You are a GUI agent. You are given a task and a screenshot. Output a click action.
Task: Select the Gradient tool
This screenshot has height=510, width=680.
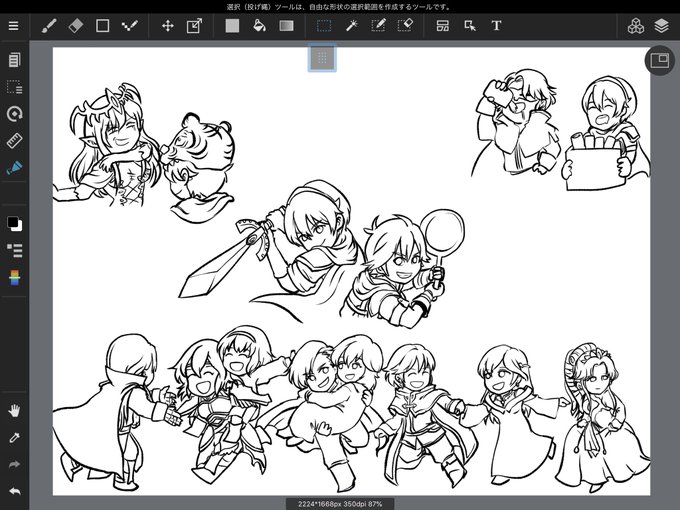point(286,26)
